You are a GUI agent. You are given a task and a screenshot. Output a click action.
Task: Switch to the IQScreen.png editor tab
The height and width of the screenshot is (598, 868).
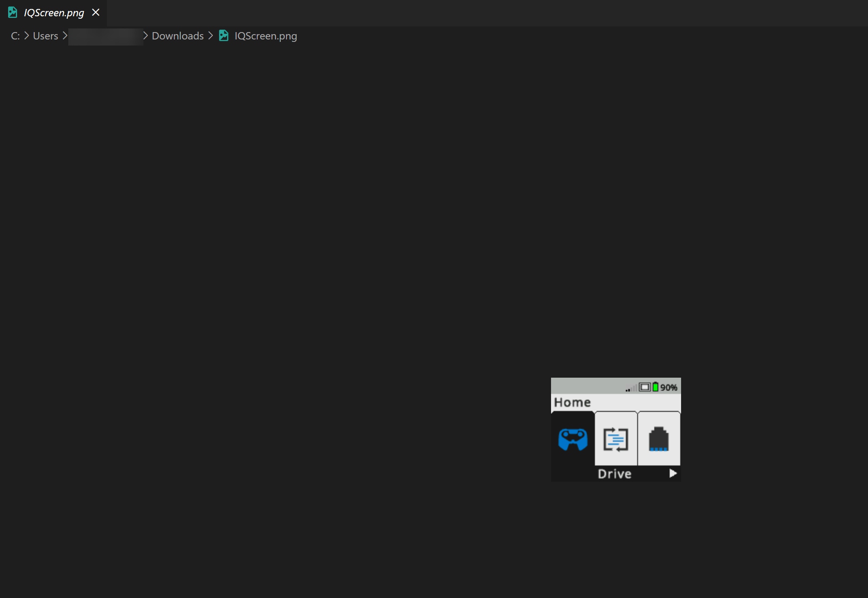point(54,13)
